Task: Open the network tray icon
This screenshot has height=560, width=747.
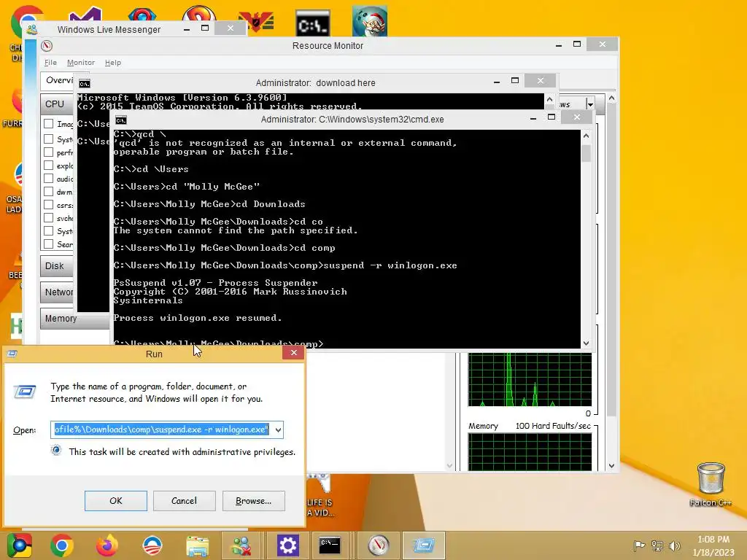Action: click(x=657, y=545)
